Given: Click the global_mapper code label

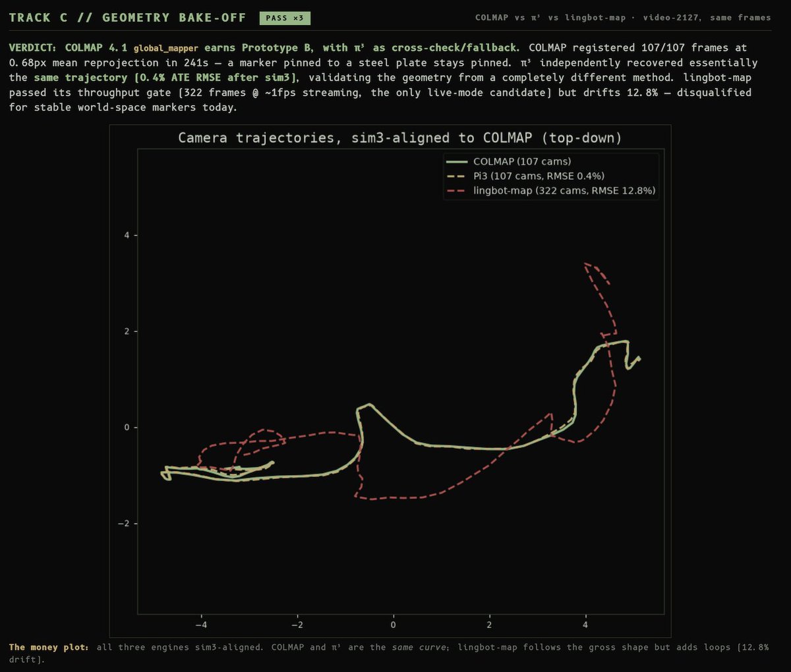Looking at the screenshot, I should coord(165,48).
